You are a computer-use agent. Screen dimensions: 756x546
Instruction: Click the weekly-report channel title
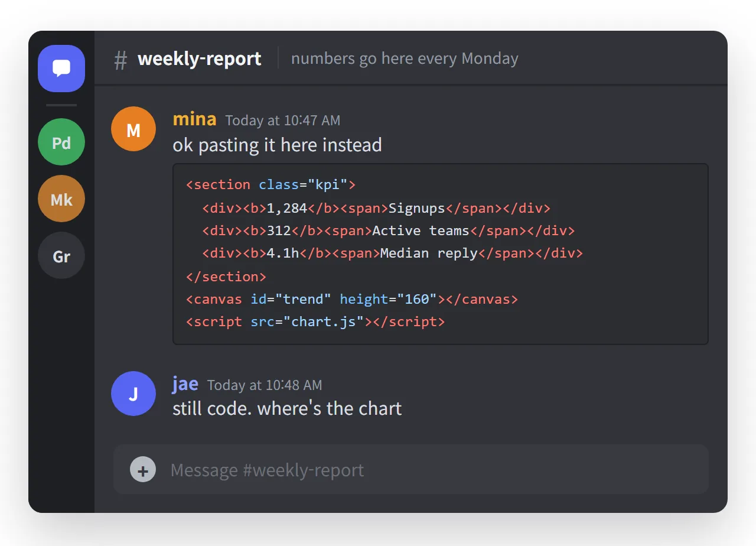coord(200,58)
